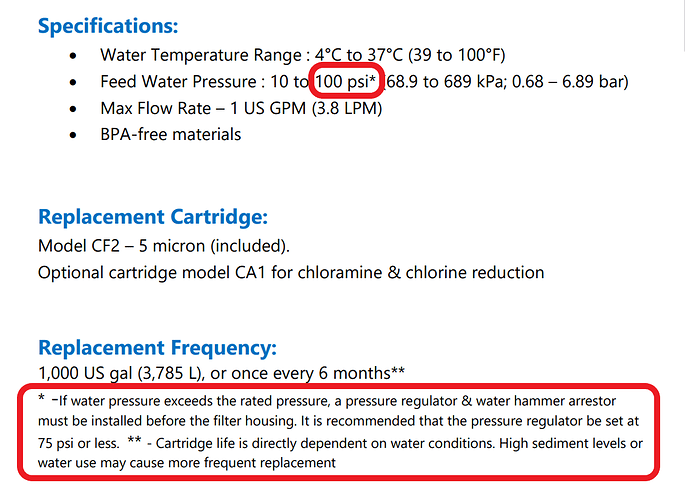Click the 3.8 LPM flow value
The width and height of the screenshot is (685, 500).
click(347, 108)
